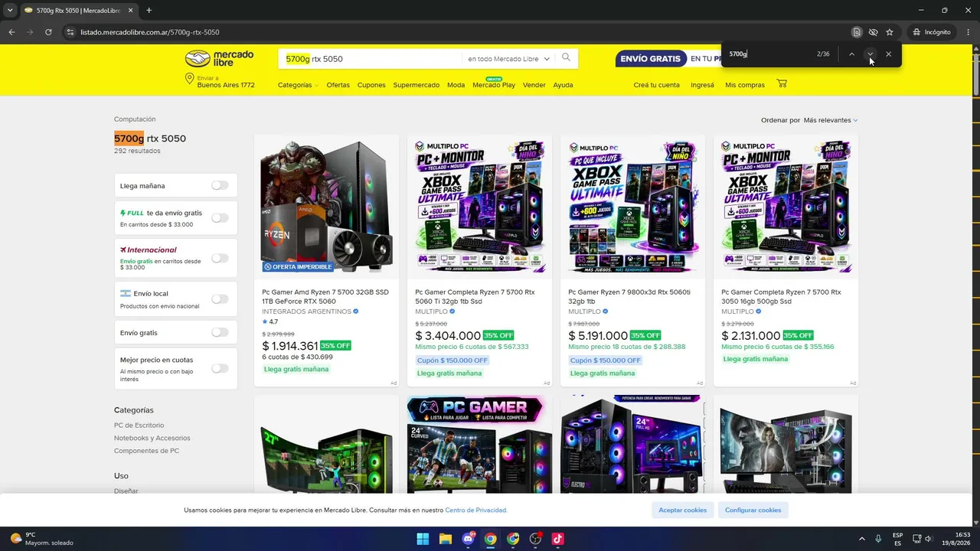Open Supermercado section
Image resolution: width=980 pixels, height=551 pixels.
tap(416, 85)
